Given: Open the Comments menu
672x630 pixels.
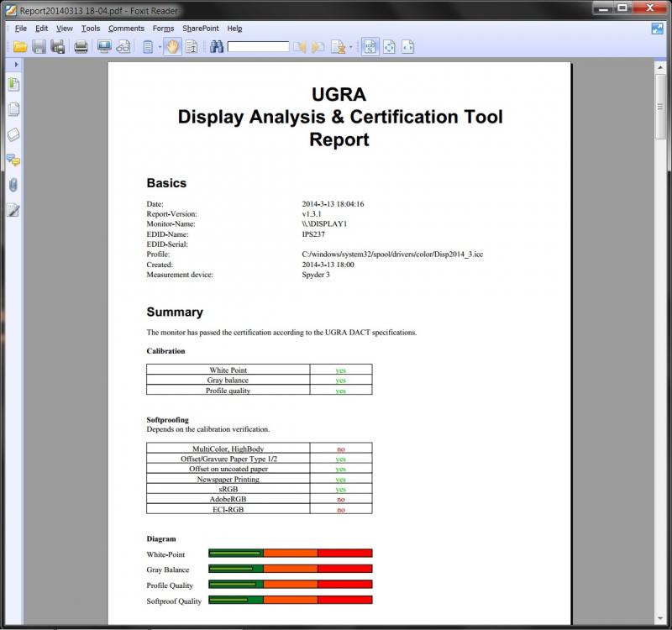Looking at the screenshot, I should 126,29.
